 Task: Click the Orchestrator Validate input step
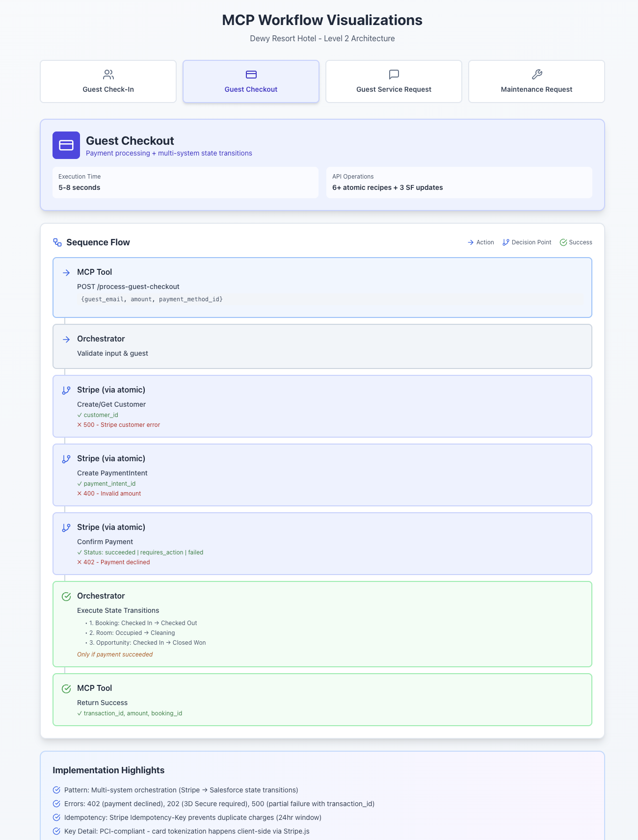tap(322, 346)
